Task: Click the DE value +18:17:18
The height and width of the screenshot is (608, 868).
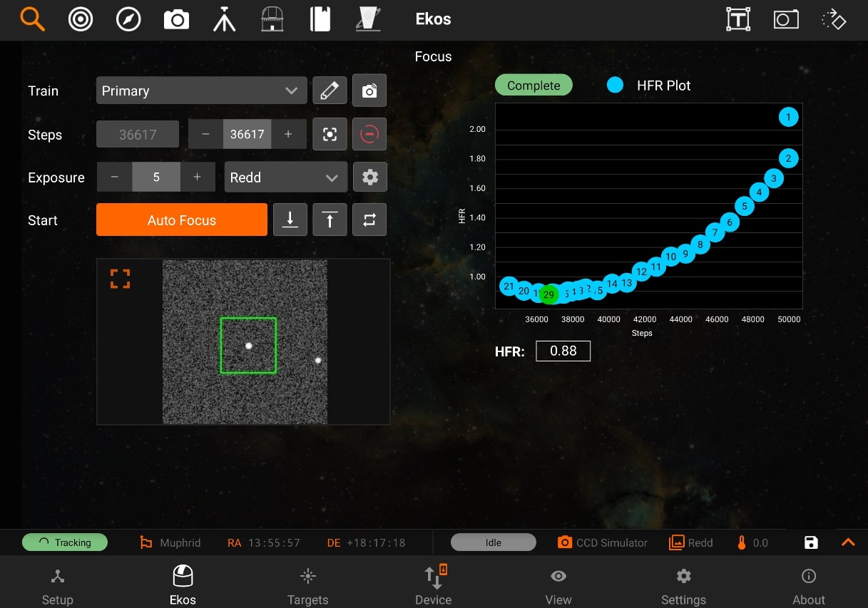Action: click(x=376, y=542)
